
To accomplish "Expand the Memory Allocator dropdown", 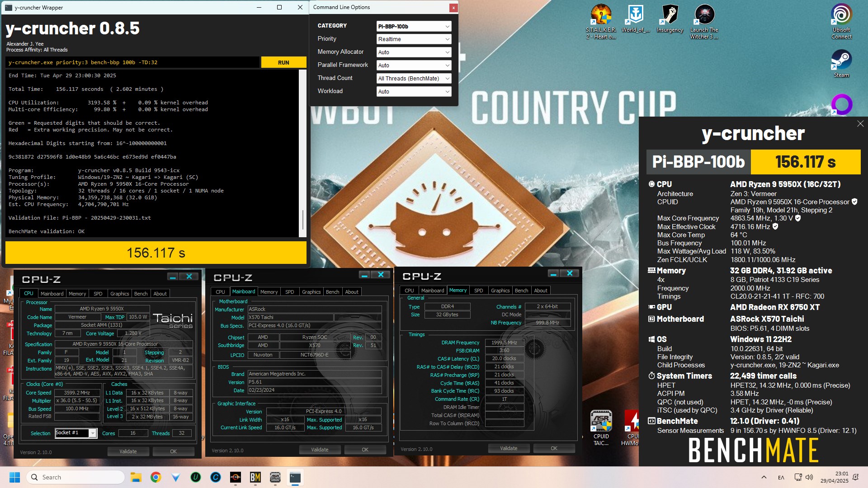I will pyautogui.click(x=414, y=52).
